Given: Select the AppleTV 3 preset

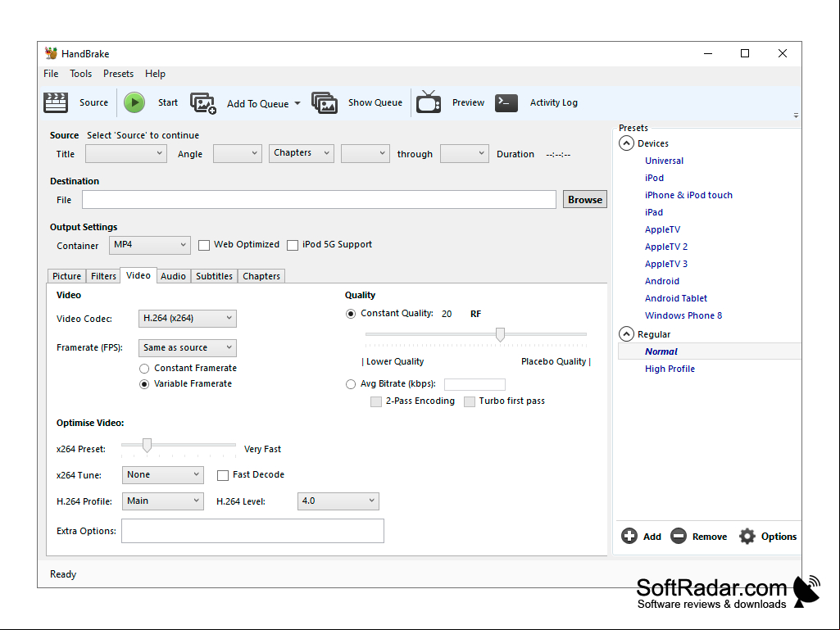Looking at the screenshot, I should 666,264.
